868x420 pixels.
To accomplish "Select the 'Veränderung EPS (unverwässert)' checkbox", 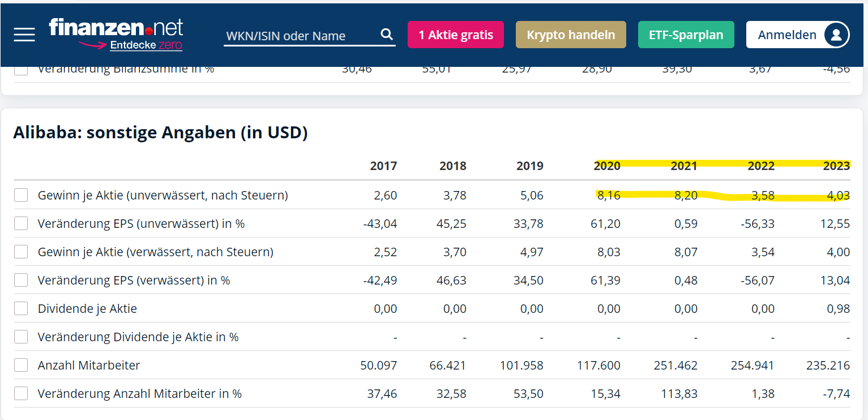I will 21,223.
